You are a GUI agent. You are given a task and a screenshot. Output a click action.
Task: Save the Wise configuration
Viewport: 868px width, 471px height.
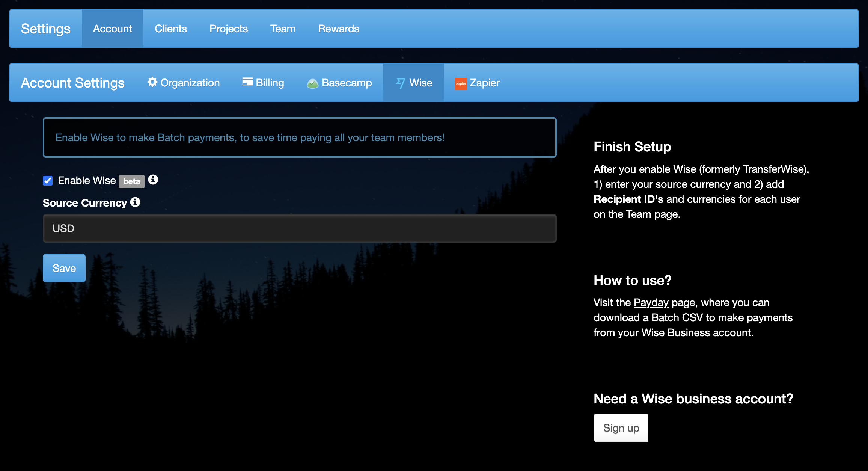64,268
